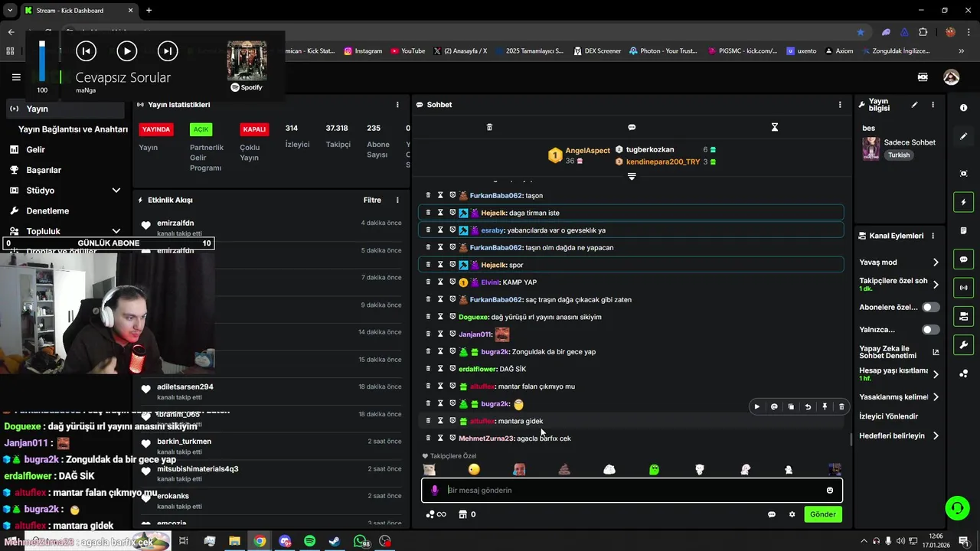Click the chat bubble icon beside settings gear
Viewport: 980px width, 551px height.
(772, 514)
